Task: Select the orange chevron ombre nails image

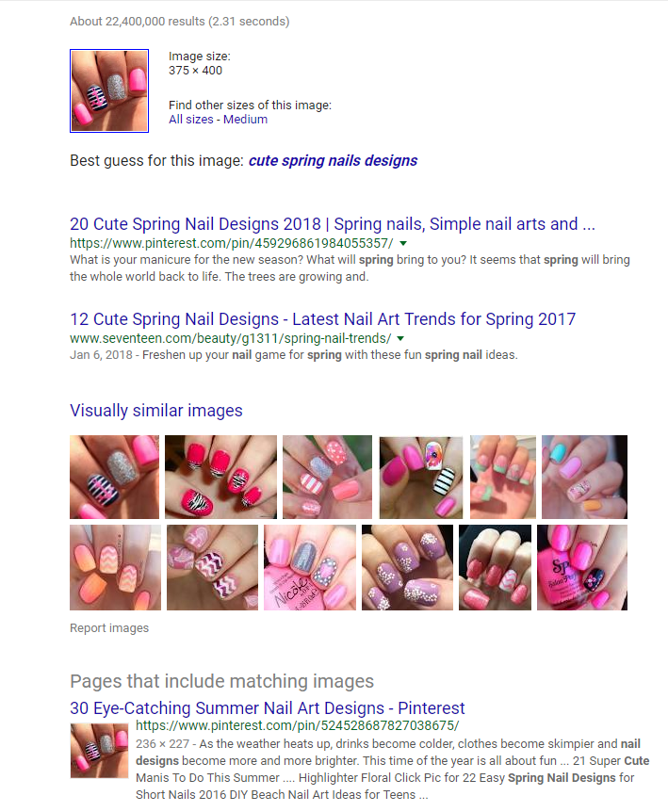Action: point(116,568)
